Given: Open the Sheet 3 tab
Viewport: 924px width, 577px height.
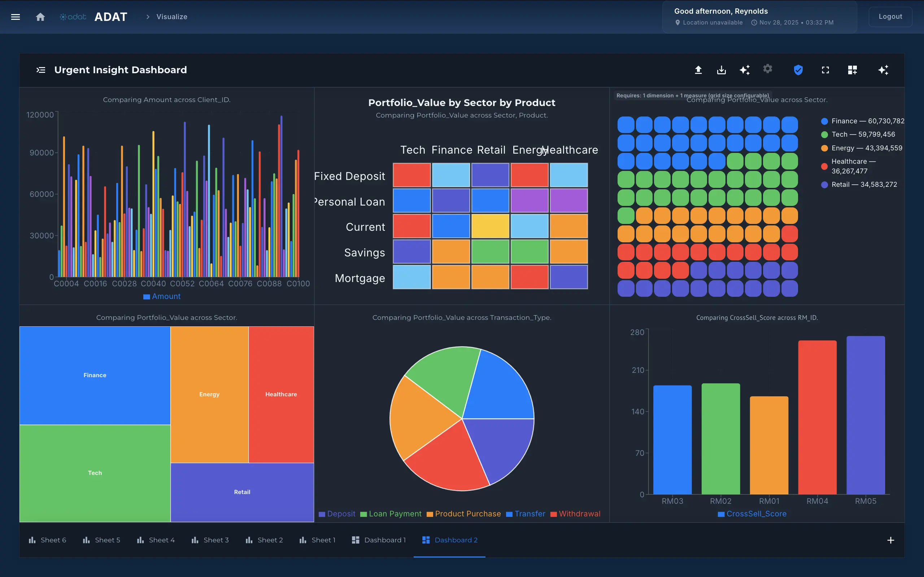Looking at the screenshot, I should coord(216,539).
